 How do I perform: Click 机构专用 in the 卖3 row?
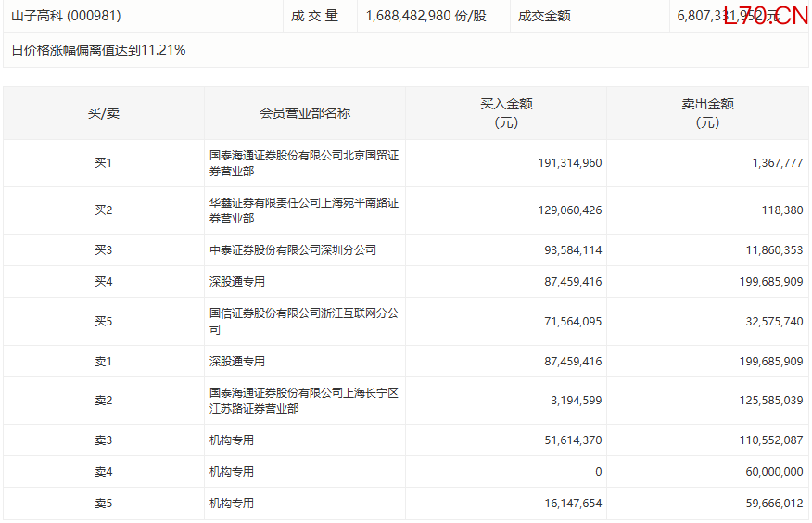coord(232,440)
